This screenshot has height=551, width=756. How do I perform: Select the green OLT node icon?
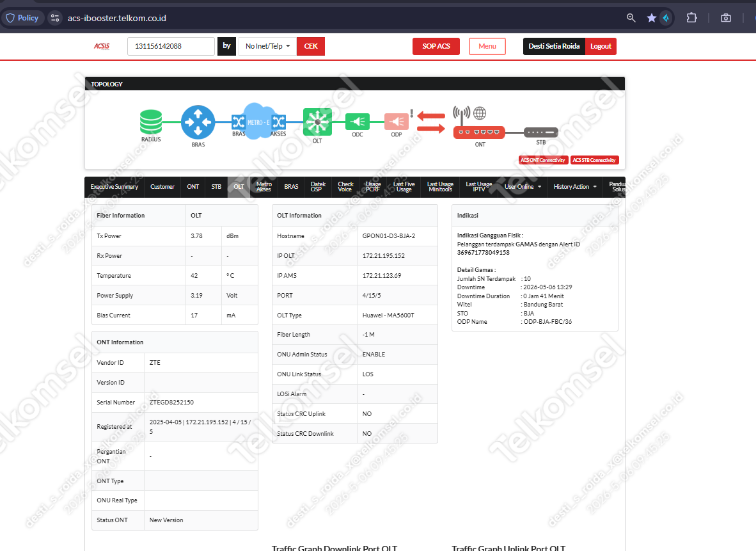tap(317, 122)
